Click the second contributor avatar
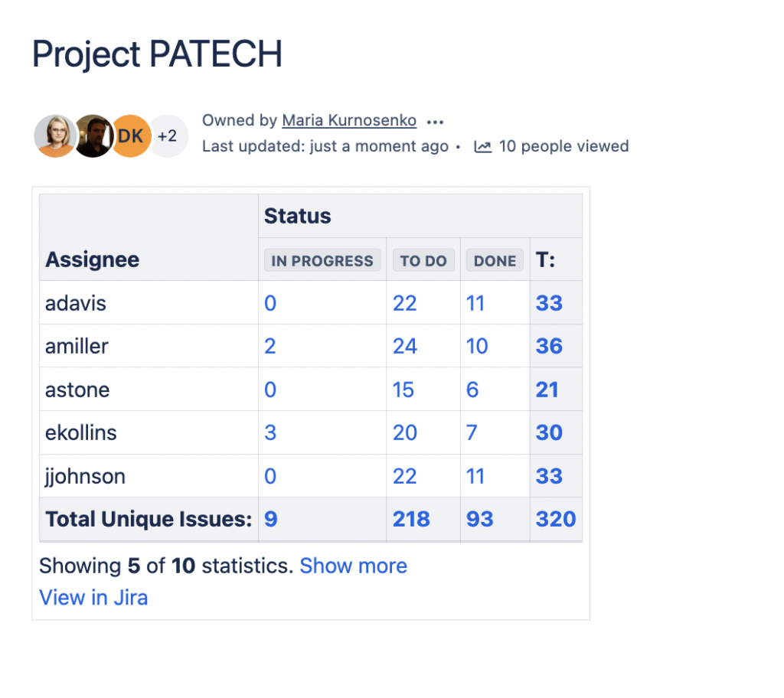The height and width of the screenshot is (698, 784). 92,136
